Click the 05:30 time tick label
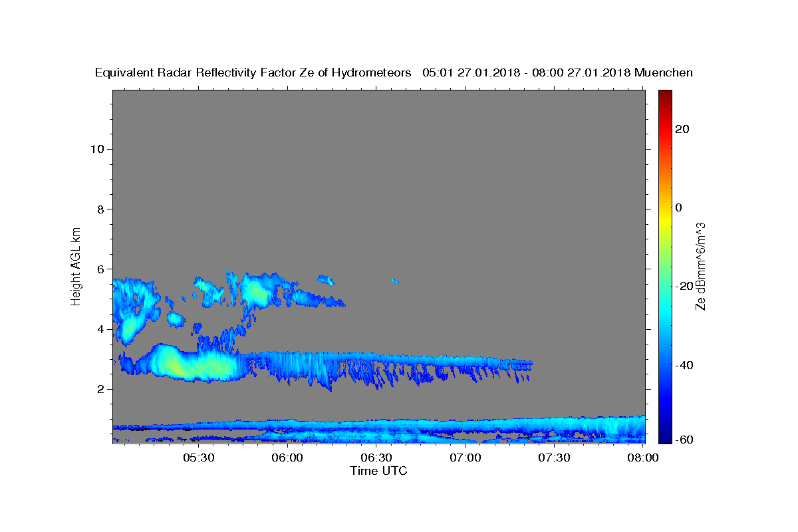Image resolution: width=798 pixels, height=532 pixels. [199, 458]
